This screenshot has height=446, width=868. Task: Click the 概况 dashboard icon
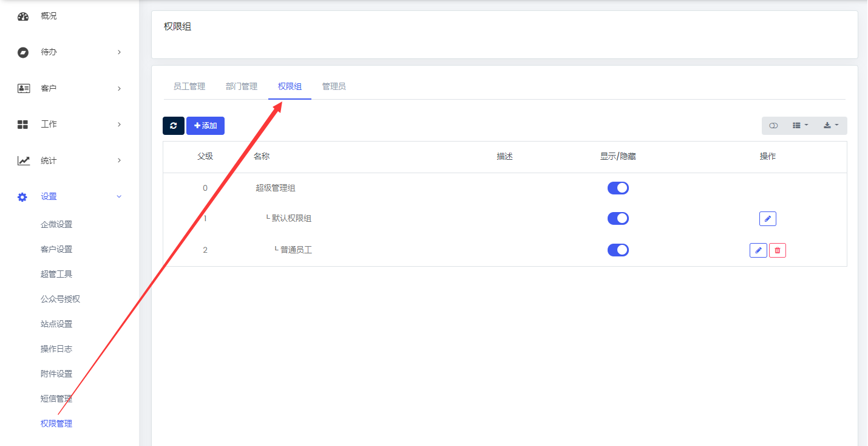tap(23, 16)
